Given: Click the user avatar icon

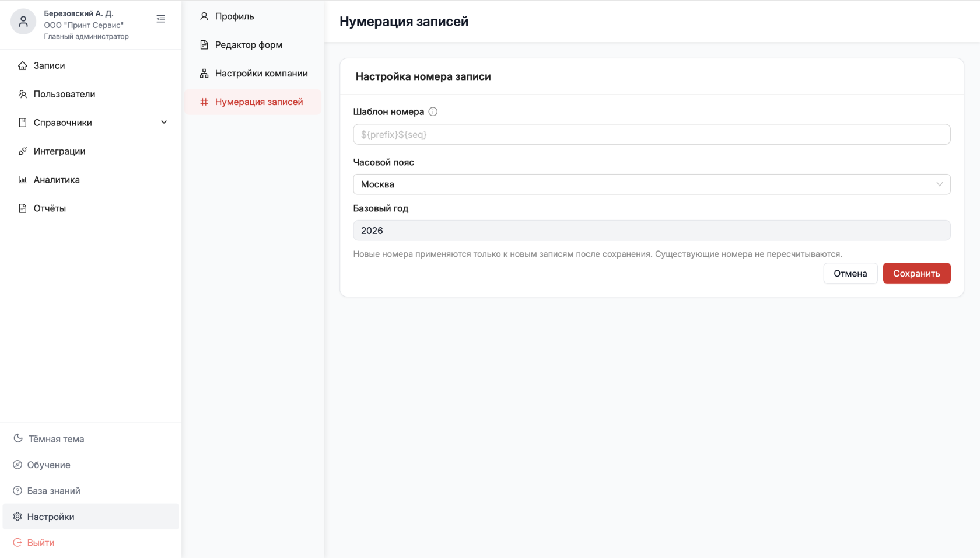Looking at the screenshot, I should [x=23, y=22].
